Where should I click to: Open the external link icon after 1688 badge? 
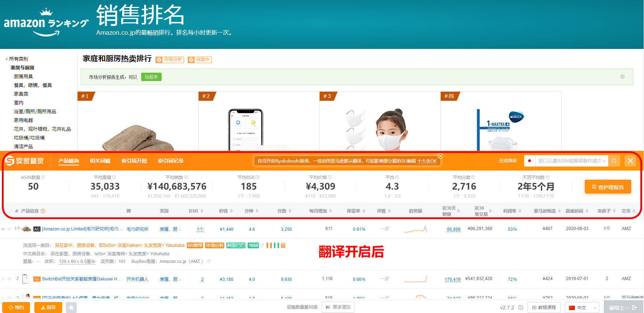tap(262, 245)
